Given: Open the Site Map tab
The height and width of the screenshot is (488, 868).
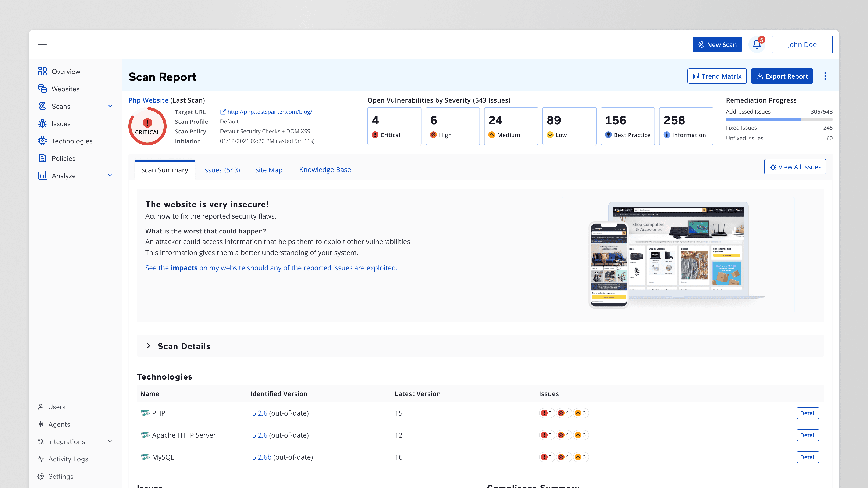Looking at the screenshot, I should [268, 170].
